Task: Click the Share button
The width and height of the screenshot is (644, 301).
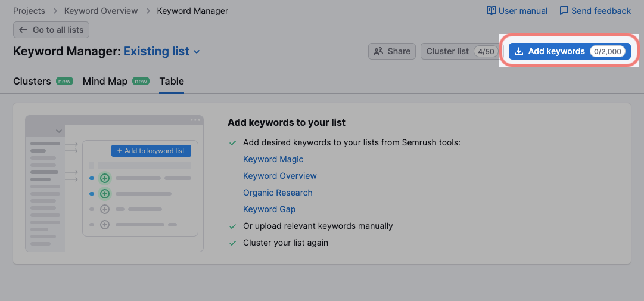Action: click(x=392, y=51)
